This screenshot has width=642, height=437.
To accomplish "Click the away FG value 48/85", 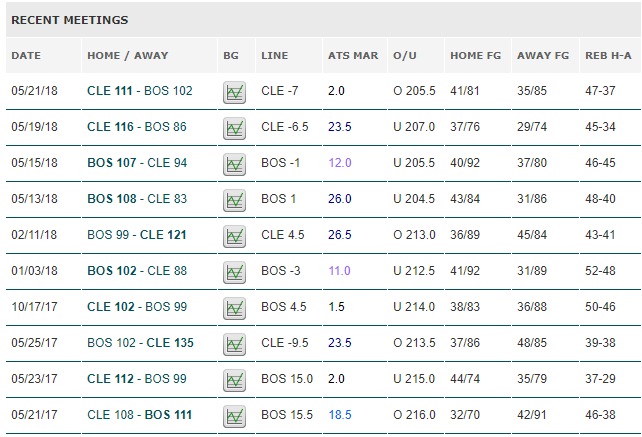I will click(532, 343).
